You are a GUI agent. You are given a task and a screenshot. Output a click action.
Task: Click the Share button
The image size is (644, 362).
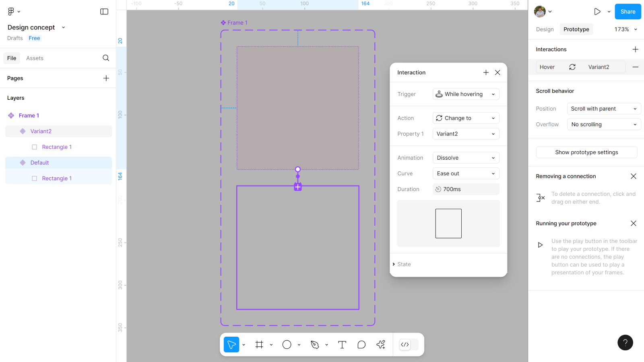click(627, 12)
